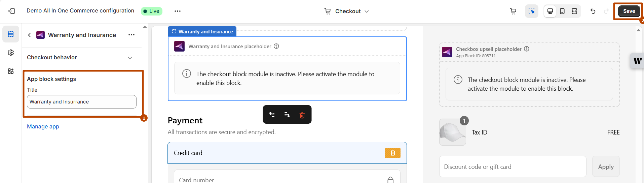Undo the last change
The height and width of the screenshot is (183, 644).
point(593,11)
